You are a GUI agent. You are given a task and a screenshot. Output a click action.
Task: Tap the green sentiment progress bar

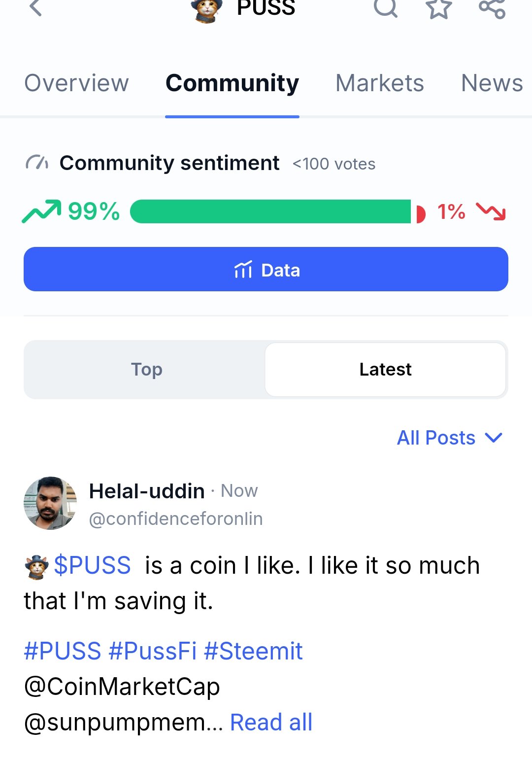click(x=270, y=211)
